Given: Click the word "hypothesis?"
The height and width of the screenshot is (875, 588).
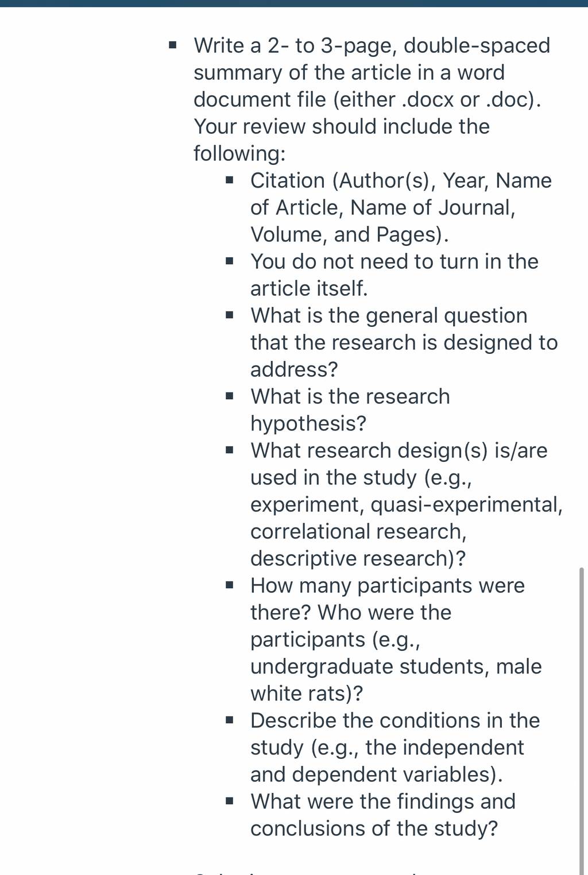Looking at the screenshot, I should pos(308,423).
